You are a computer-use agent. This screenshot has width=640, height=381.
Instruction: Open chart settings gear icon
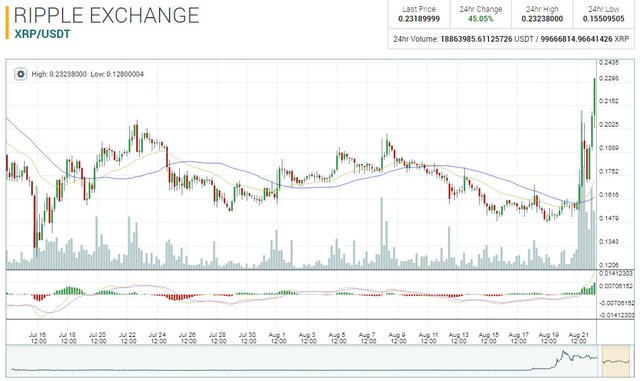point(20,74)
